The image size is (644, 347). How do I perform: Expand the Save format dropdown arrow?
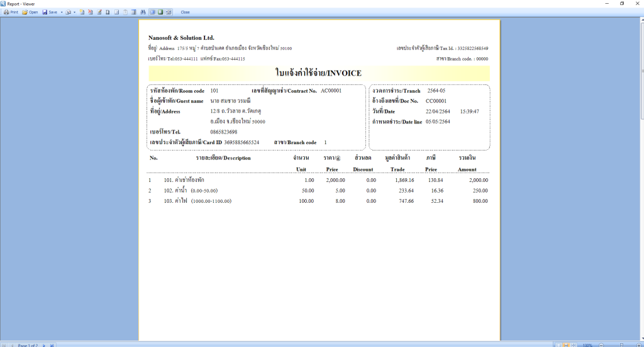point(62,13)
